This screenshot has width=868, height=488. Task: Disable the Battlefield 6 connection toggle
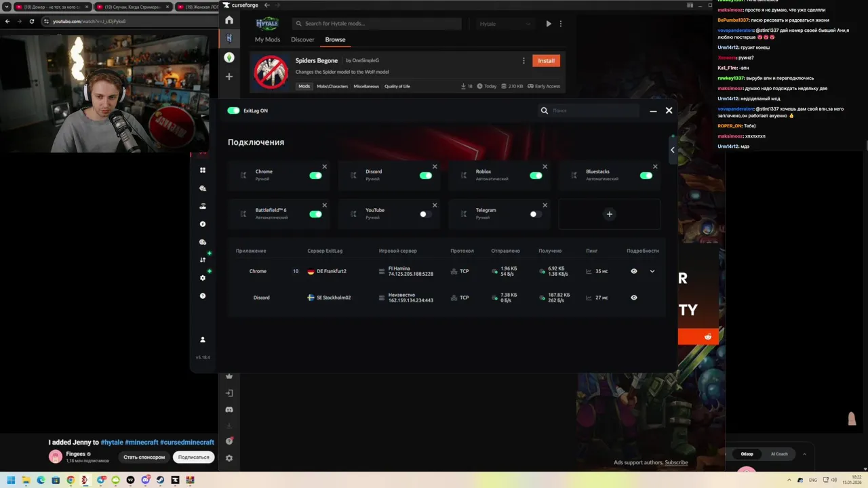(315, 214)
